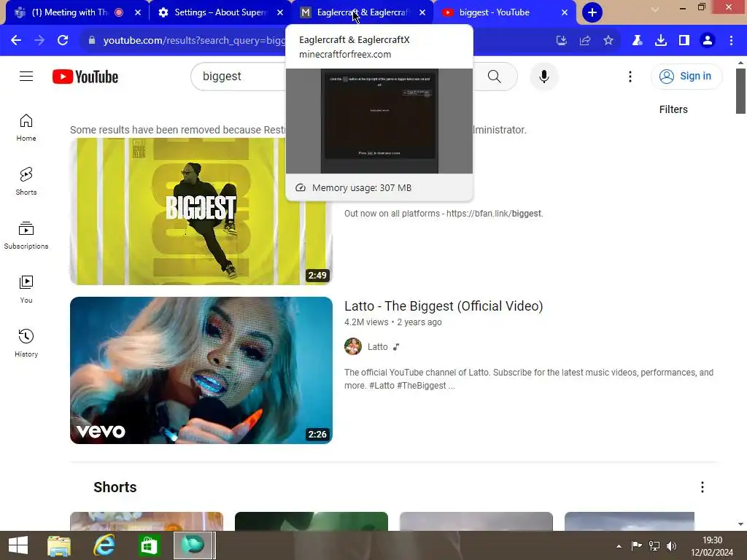Play the yellow BIGGEST video thumbnail
The width and height of the screenshot is (747, 560).
(201, 211)
